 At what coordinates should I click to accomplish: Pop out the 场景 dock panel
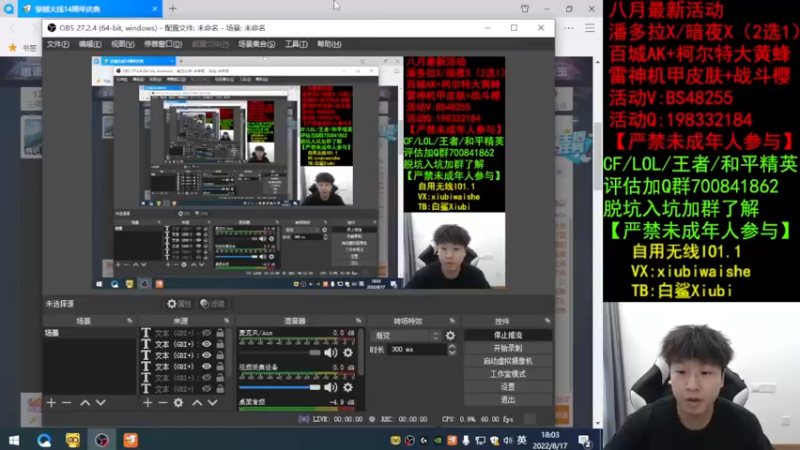(x=130, y=321)
